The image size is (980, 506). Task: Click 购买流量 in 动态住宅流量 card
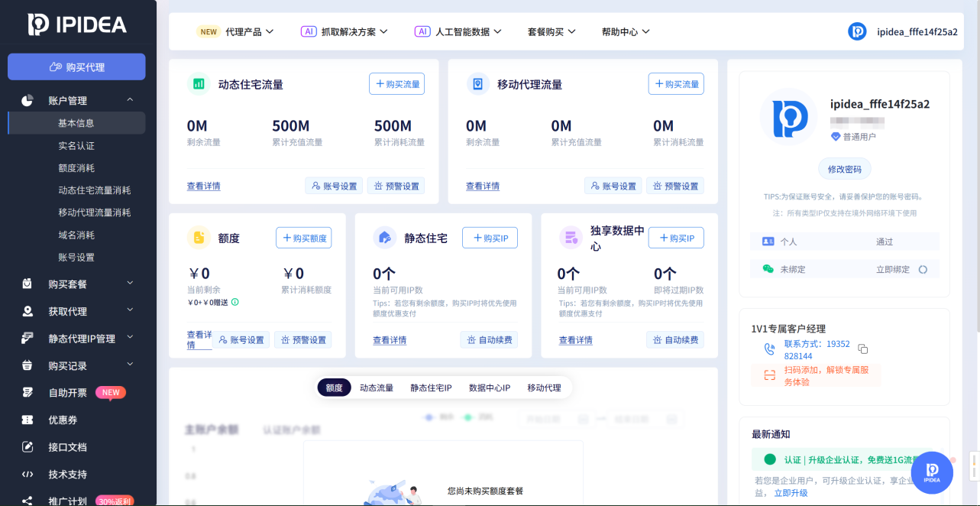point(397,84)
